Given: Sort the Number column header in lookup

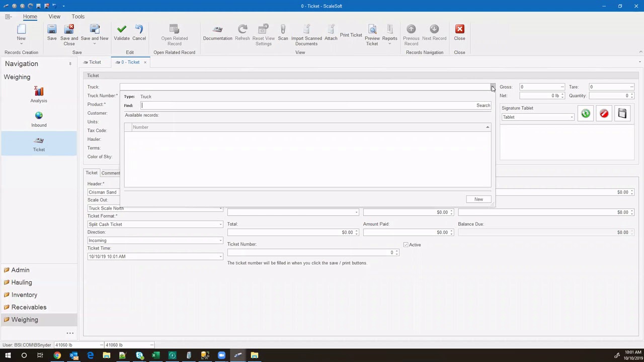Looking at the screenshot, I should tap(310, 127).
